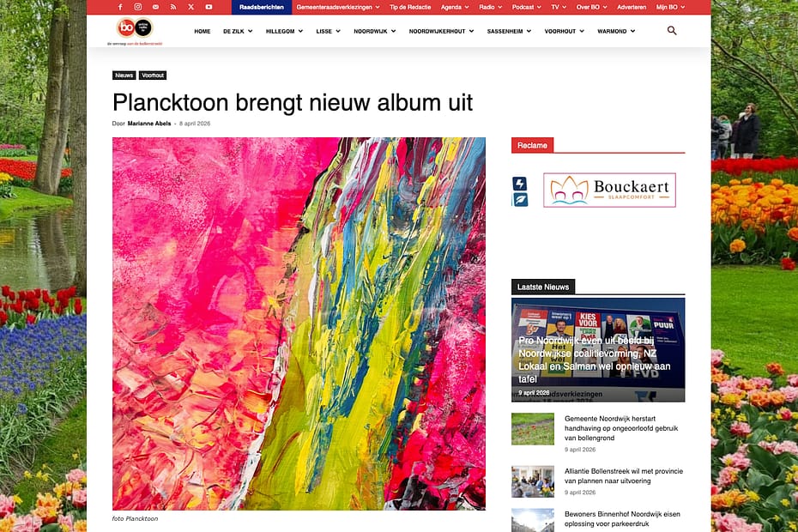Click the search magnifier icon
The image size is (798, 532).
672,31
